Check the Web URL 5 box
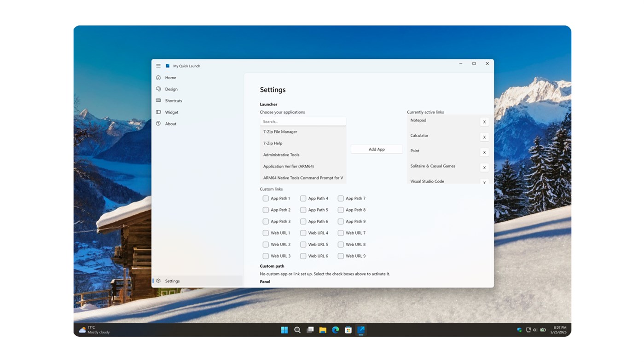The height and width of the screenshot is (362, 644). (x=303, y=244)
